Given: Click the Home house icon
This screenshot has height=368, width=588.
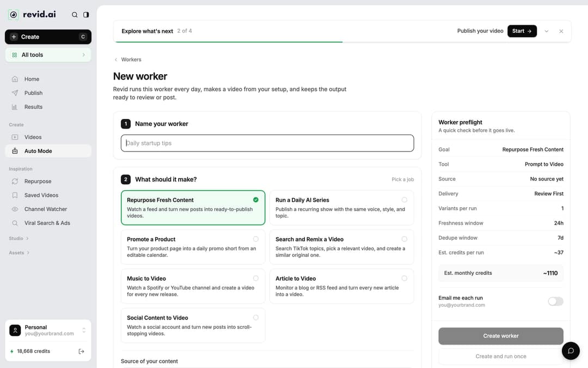Looking at the screenshot, I should 15,79.
